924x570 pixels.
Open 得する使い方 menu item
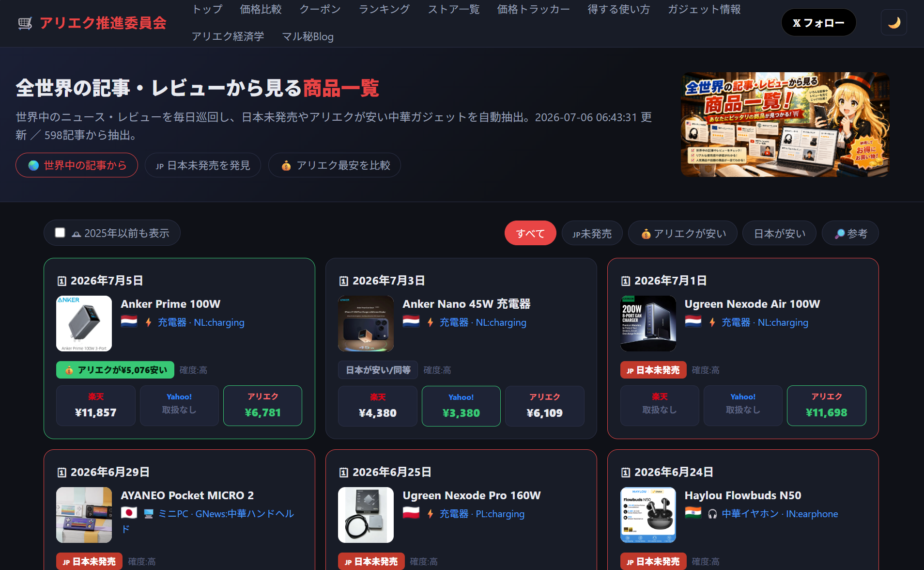coord(618,9)
